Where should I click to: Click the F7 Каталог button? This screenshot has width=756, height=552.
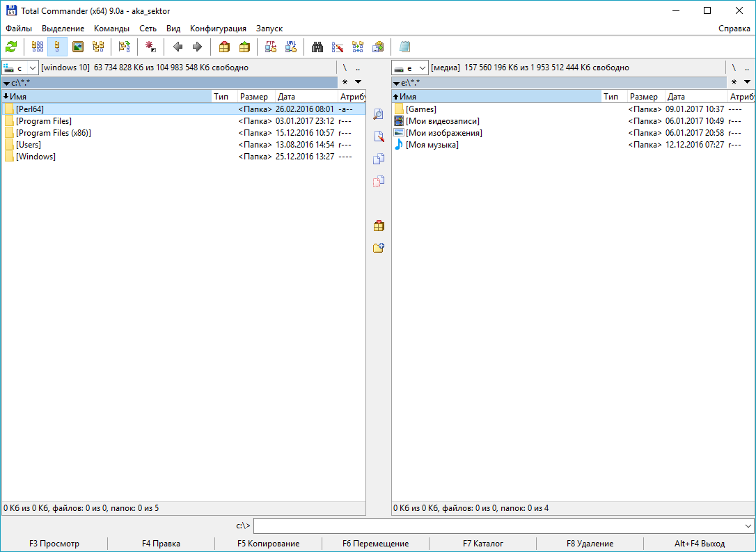pos(482,544)
